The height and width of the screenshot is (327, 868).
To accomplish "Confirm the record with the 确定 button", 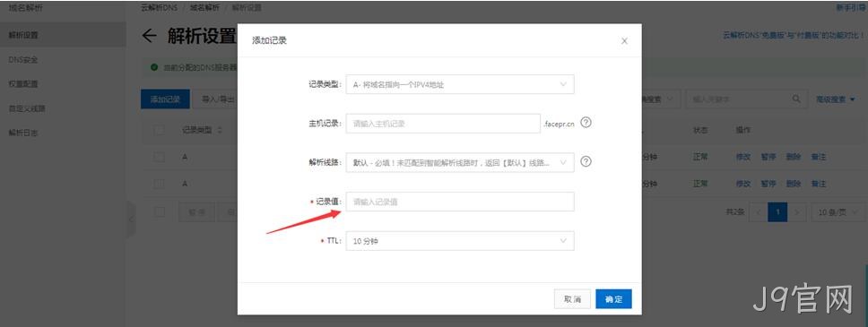I will coord(614,299).
